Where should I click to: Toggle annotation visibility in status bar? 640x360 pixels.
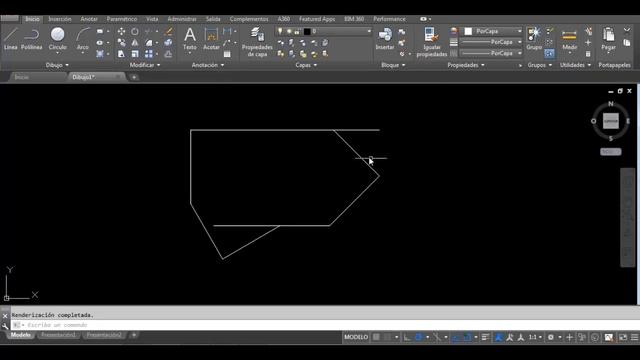pyautogui.click(x=499, y=337)
